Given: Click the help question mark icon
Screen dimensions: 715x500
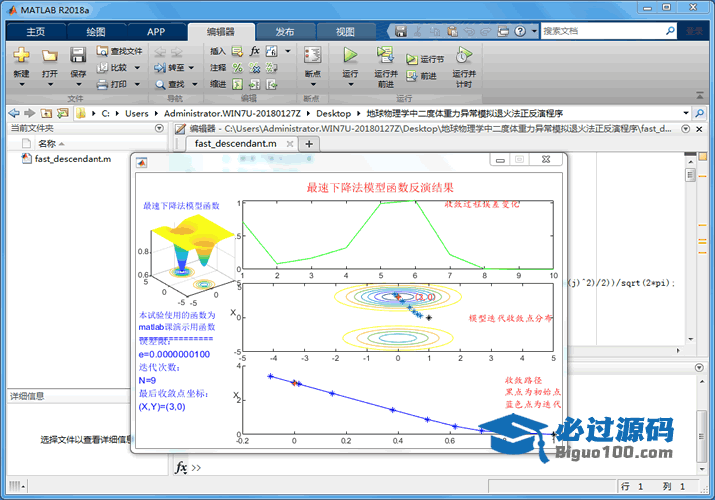Looking at the screenshot, I should 520,31.
